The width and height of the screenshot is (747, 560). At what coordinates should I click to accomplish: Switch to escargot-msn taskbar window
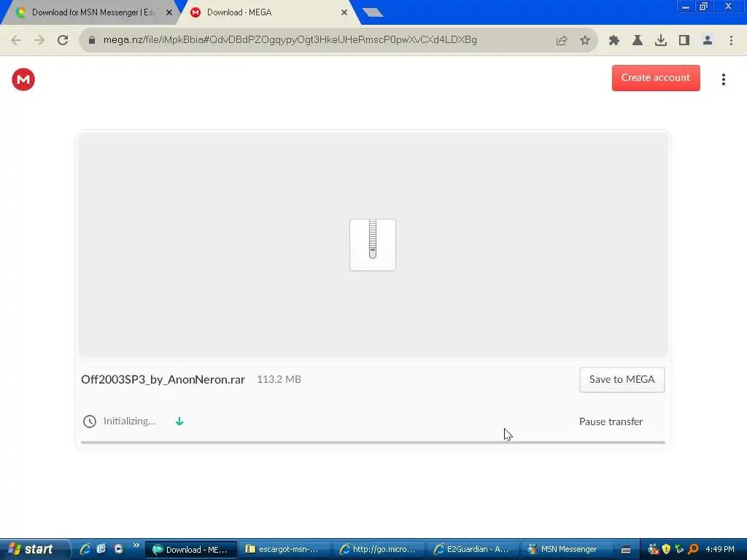pyautogui.click(x=285, y=550)
